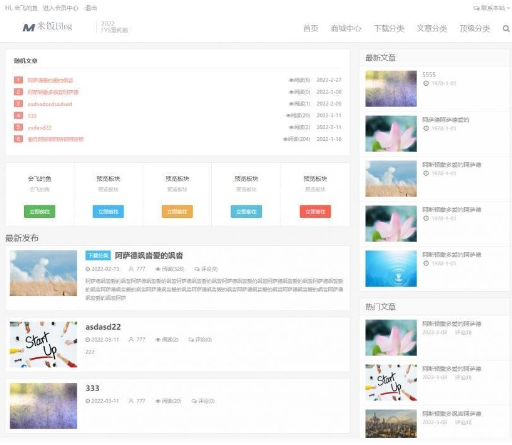Click the 2022-2-27 date in 随机文章
Image resolution: width=512 pixels, height=445 pixels.
point(329,80)
